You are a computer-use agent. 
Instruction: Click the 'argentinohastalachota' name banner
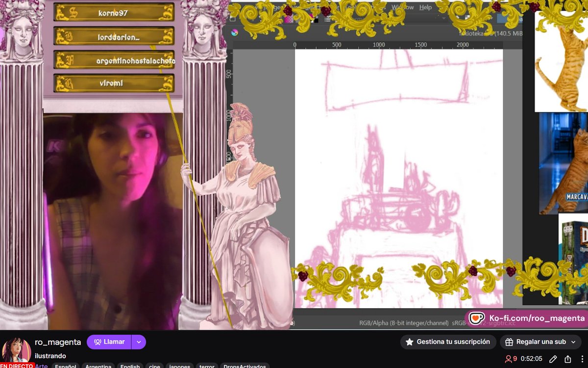click(x=114, y=60)
